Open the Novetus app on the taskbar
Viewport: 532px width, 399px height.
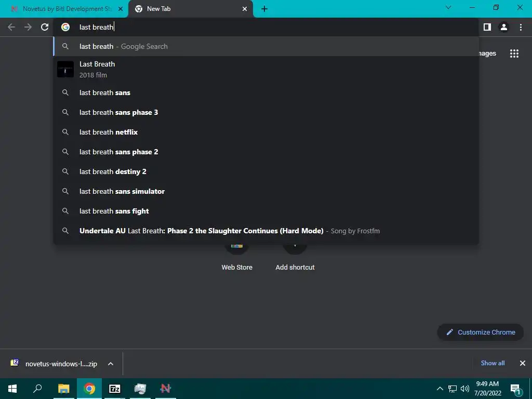(x=166, y=389)
